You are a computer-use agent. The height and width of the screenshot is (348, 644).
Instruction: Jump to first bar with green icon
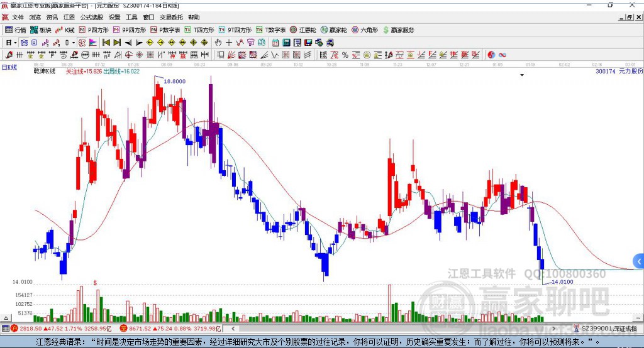click(x=106, y=43)
